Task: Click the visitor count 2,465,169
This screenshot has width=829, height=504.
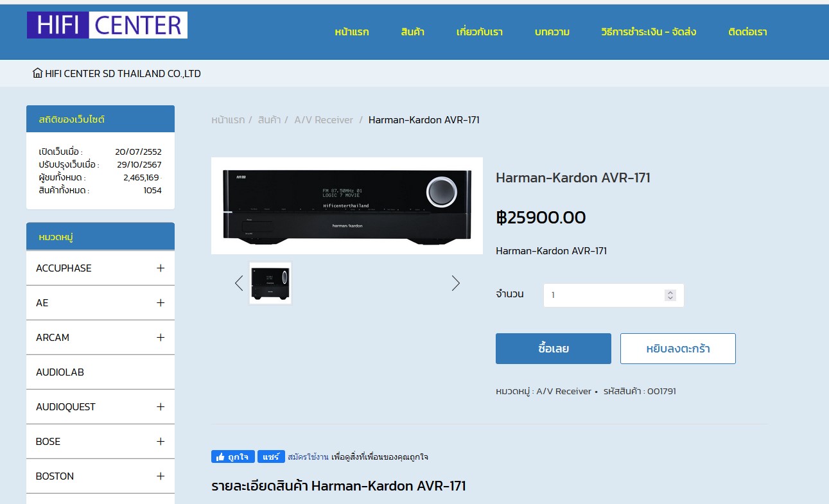Action: tap(141, 178)
